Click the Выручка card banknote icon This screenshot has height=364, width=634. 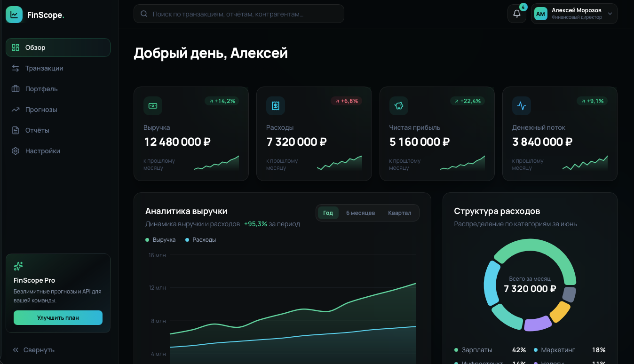pyautogui.click(x=153, y=106)
